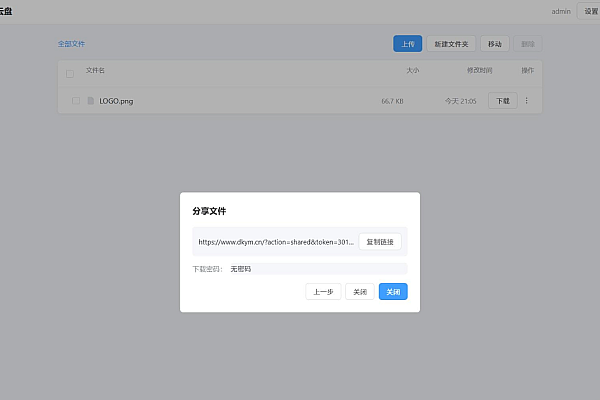Screen dimensions: 600x400
Task: Click the 下载密码 label
Action: [x=207, y=269]
